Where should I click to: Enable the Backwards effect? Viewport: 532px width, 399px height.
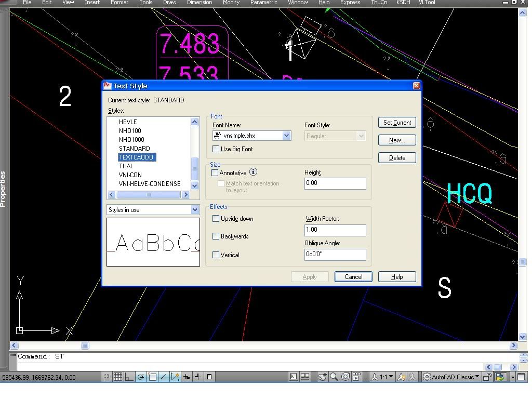(x=216, y=236)
